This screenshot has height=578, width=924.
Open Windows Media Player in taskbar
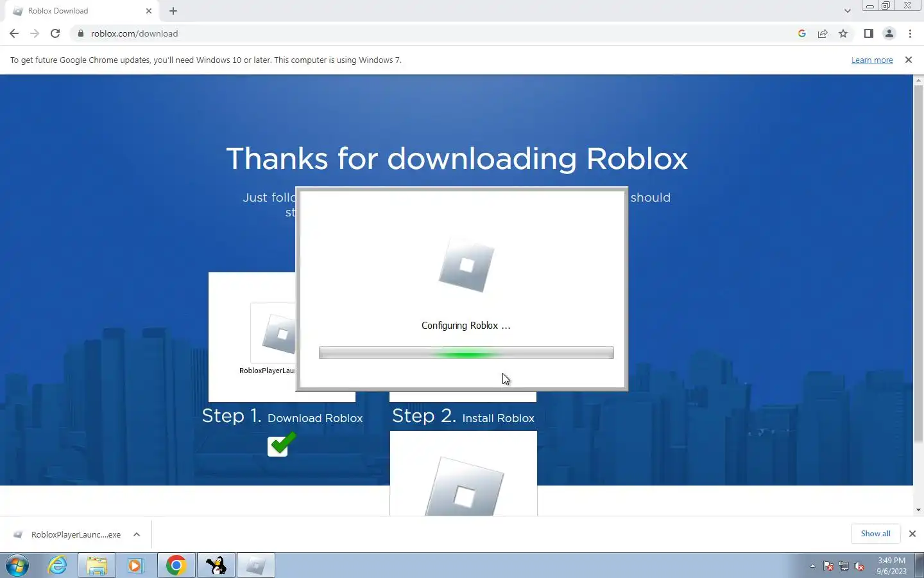pyautogui.click(x=135, y=566)
